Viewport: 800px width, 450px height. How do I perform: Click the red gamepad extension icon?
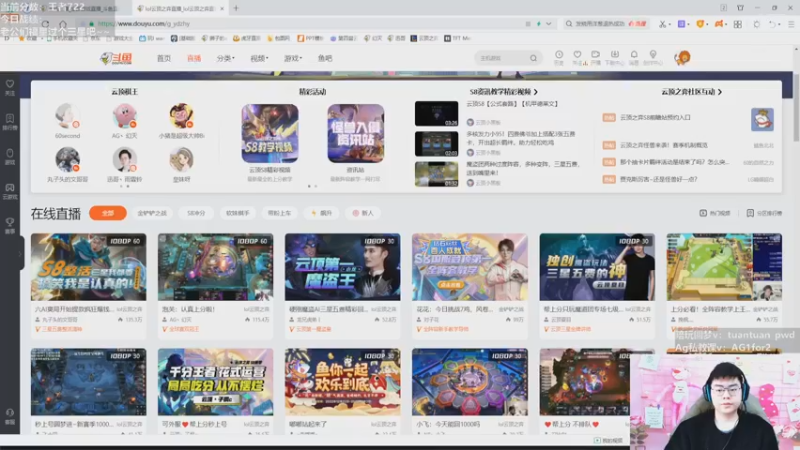click(x=719, y=24)
